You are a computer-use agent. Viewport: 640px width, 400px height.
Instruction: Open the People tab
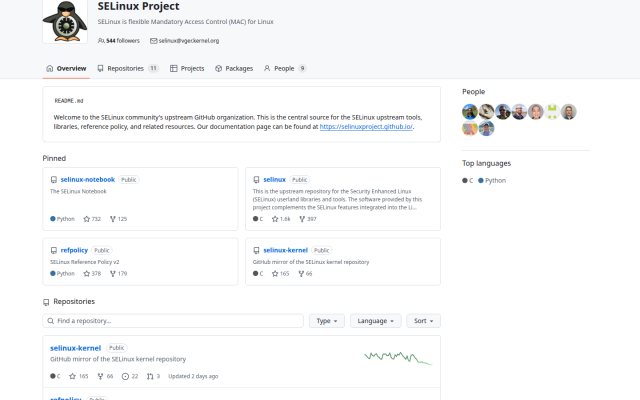pyautogui.click(x=285, y=68)
